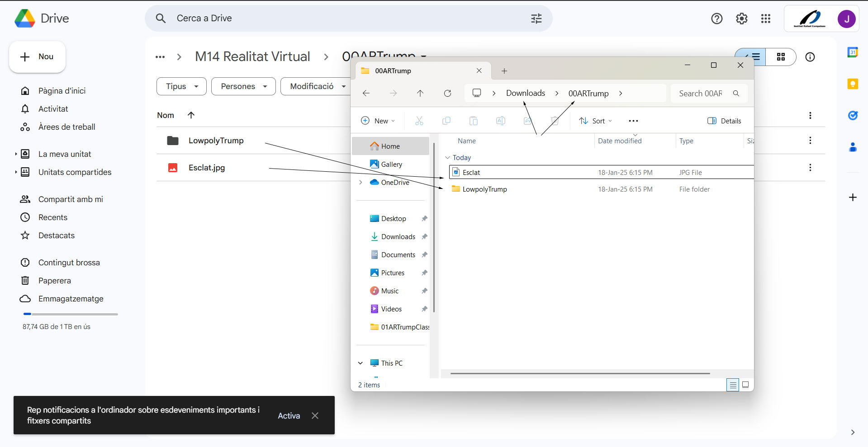Open Drive settings gear icon
The height and width of the screenshot is (447, 868).
point(741,19)
